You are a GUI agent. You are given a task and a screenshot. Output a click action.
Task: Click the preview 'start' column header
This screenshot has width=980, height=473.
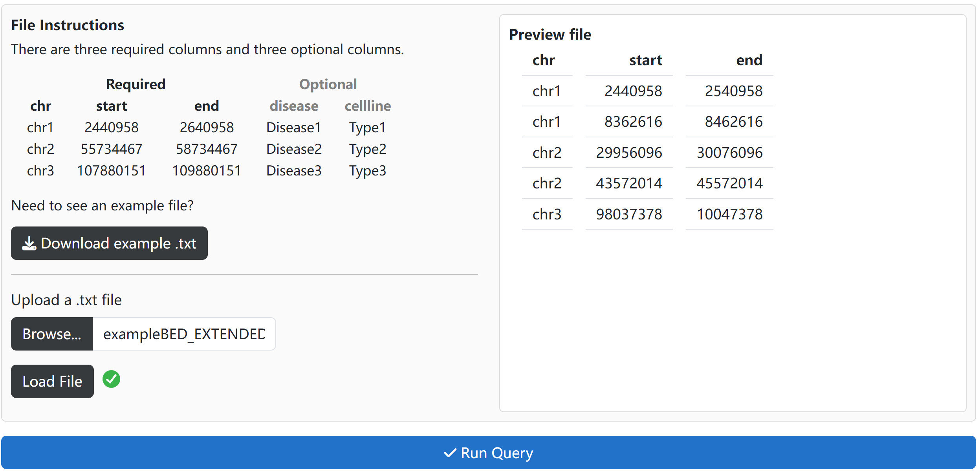click(x=645, y=60)
